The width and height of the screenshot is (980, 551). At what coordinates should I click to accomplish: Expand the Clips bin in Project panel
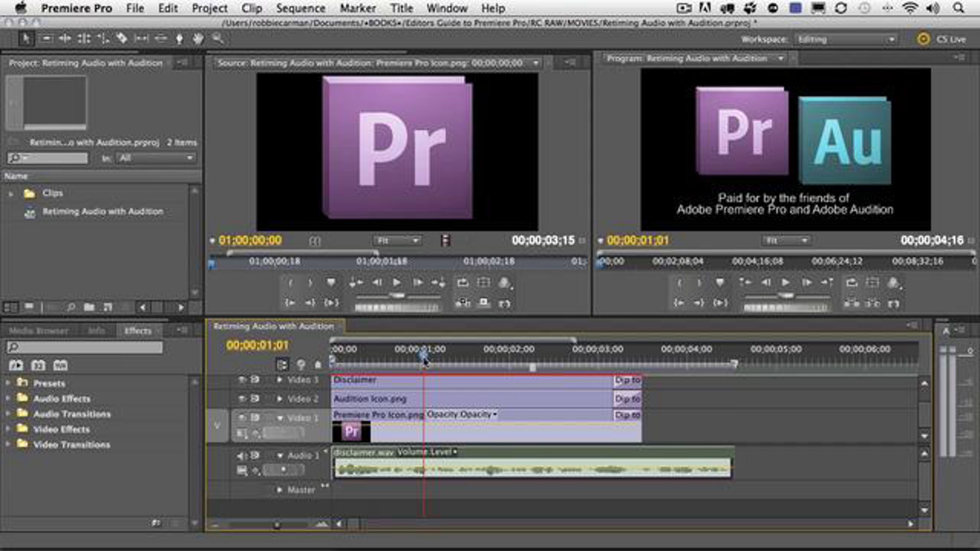tap(11, 193)
